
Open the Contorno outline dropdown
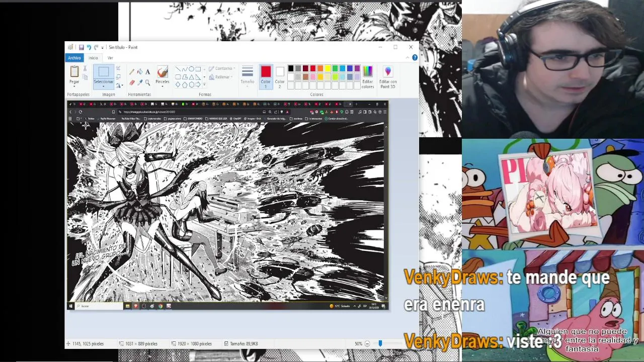click(x=223, y=68)
